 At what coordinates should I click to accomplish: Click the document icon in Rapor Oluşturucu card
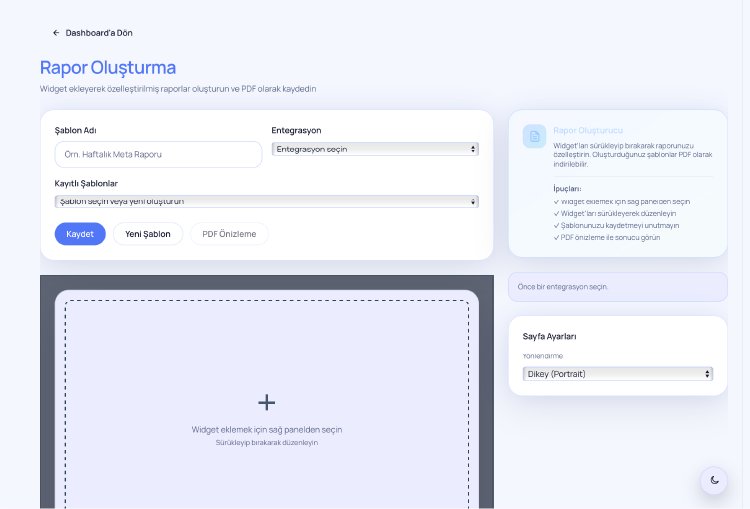534,136
